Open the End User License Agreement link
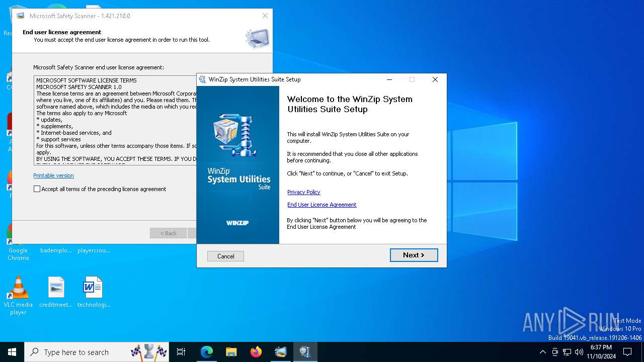This screenshot has height=362, width=644. (x=321, y=205)
